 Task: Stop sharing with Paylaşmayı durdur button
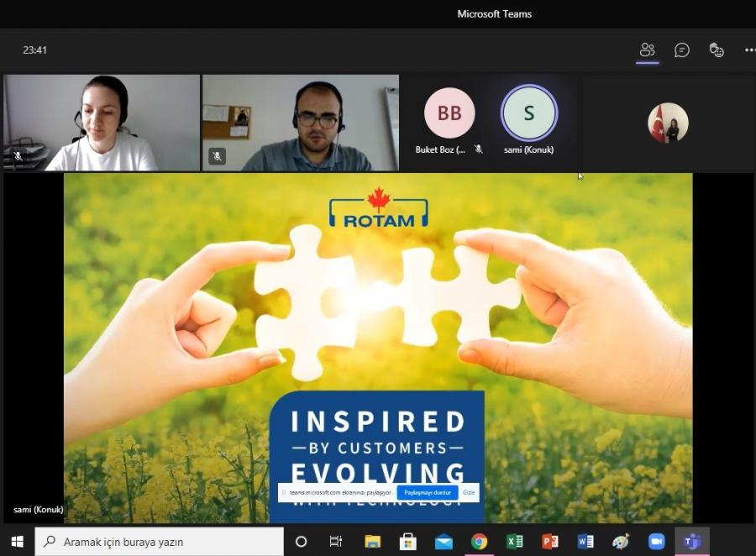[428, 492]
